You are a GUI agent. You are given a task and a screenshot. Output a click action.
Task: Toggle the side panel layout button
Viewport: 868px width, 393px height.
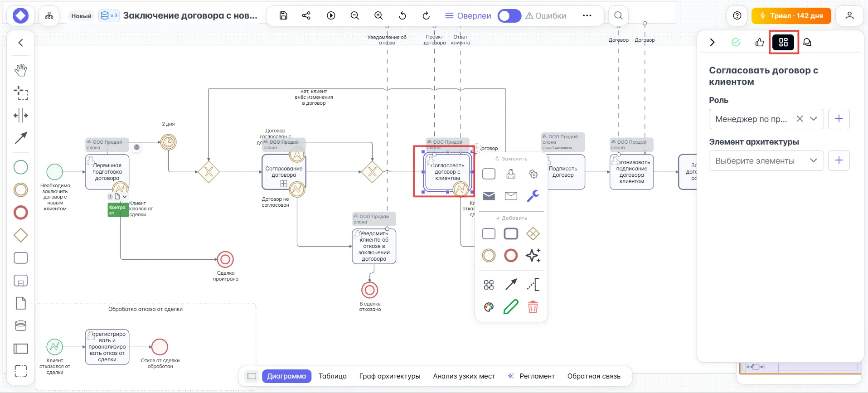(x=252, y=376)
